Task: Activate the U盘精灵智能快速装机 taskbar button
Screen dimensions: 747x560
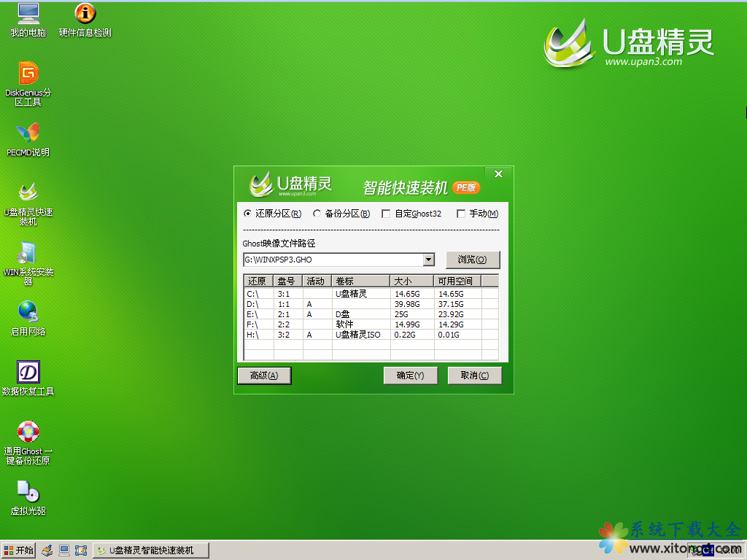Action: (x=150, y=551)
